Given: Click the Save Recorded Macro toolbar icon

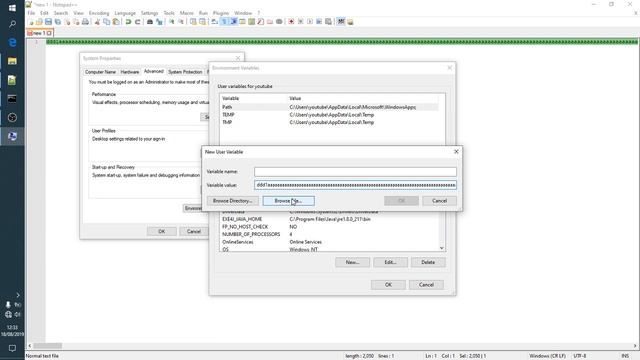Looking at the screenshot, I should click(329, 22).
